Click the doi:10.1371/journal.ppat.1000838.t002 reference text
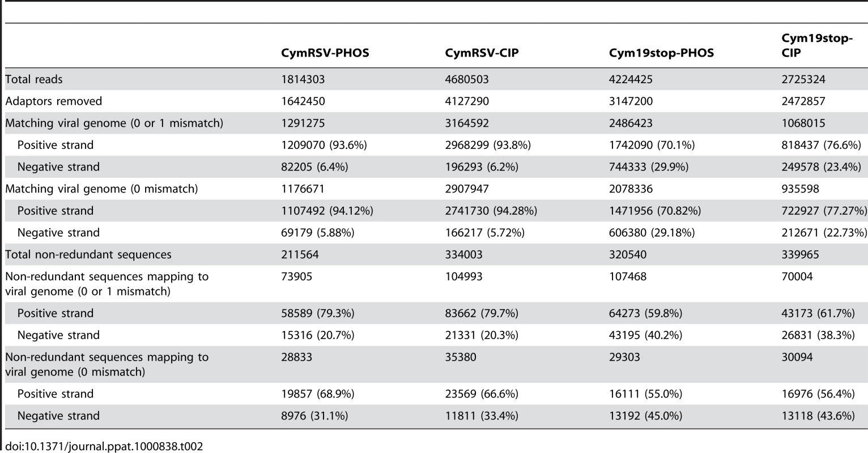The width and height of the screenshot is (868, 453). point(104,446)
